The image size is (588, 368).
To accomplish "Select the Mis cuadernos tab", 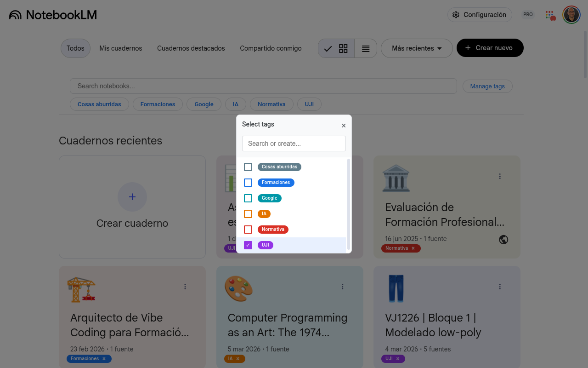I will click(121, 48).
